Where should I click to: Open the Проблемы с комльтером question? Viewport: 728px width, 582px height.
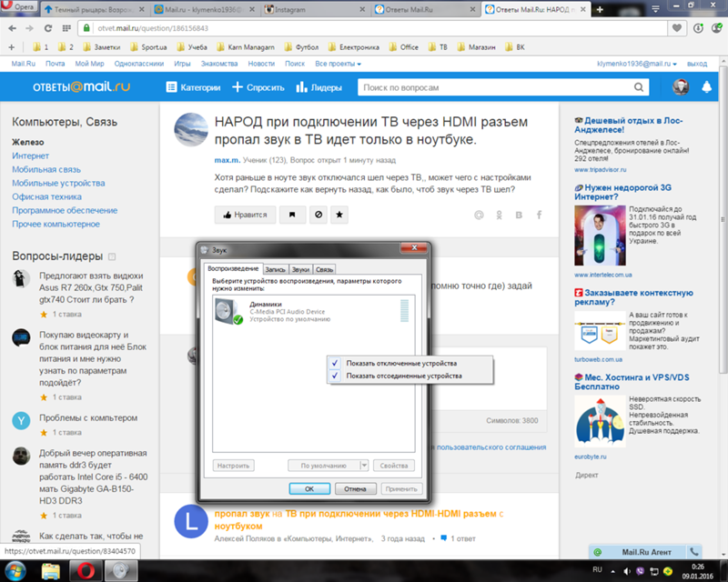point(88,417)
